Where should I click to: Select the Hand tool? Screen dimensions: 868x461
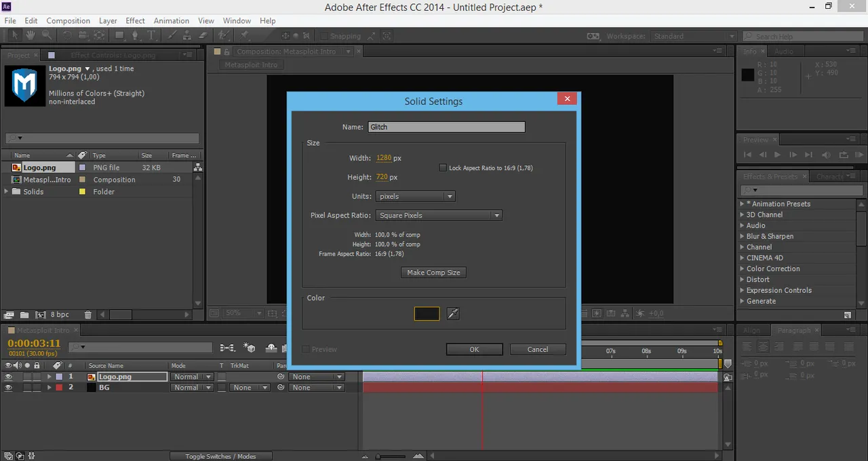pyautogui.click(x=31, y=35)
